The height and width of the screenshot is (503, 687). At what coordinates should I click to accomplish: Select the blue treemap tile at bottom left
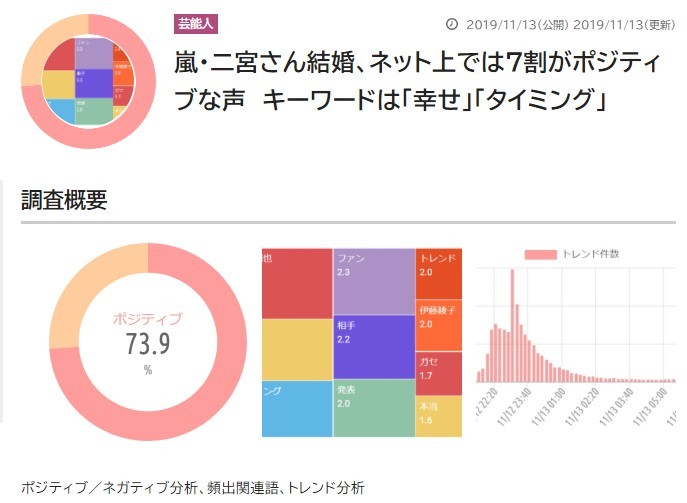296,408
